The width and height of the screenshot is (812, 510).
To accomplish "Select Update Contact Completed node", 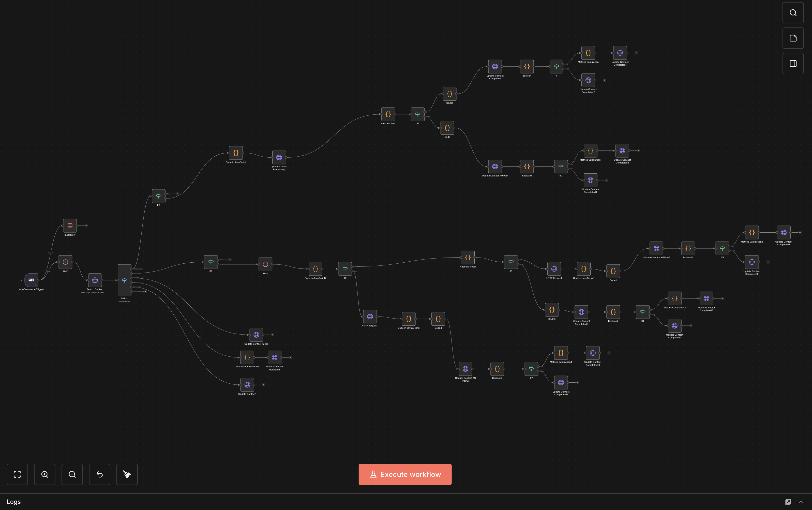I will [495, 66].
